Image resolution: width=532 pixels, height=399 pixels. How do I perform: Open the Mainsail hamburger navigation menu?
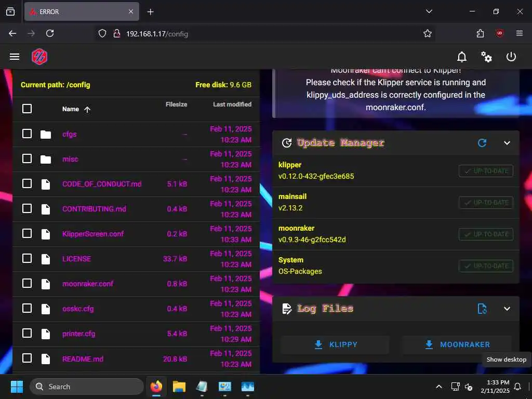point(14,57)
